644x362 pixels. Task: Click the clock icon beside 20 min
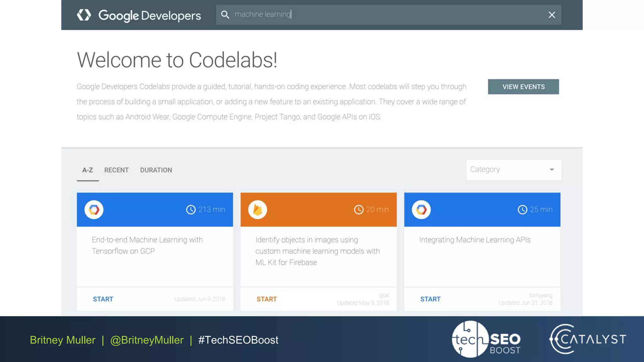[359, 210]
